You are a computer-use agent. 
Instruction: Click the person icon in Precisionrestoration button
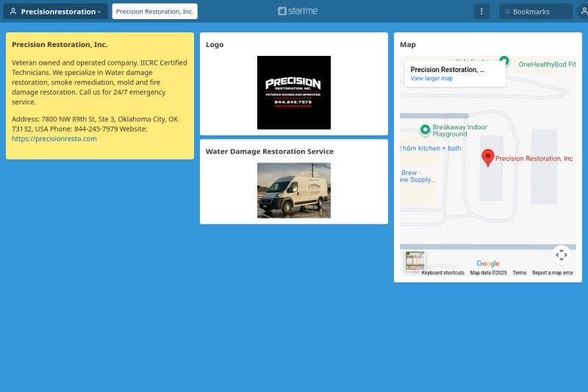(x=13, y=12)
